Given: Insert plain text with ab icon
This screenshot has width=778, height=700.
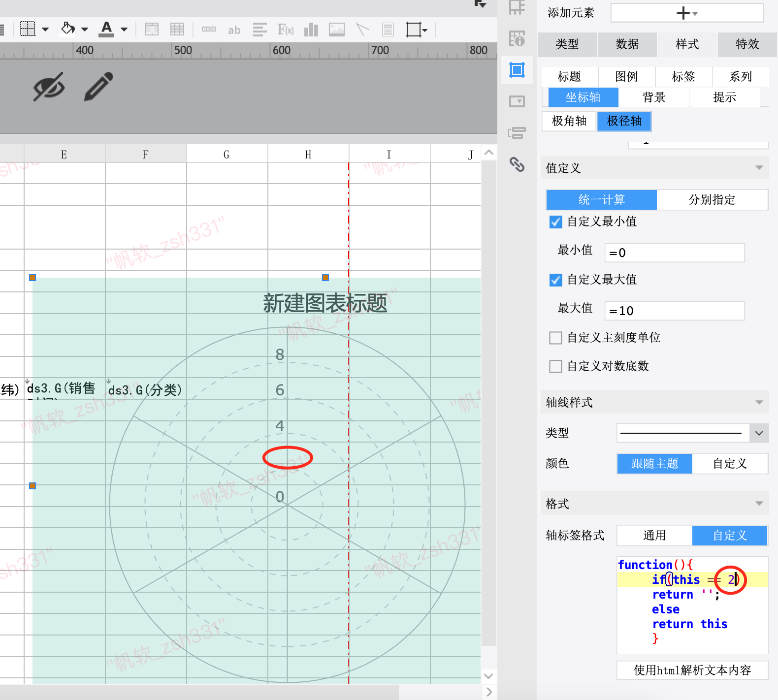Looking at the screenshot, I should 234,30.
